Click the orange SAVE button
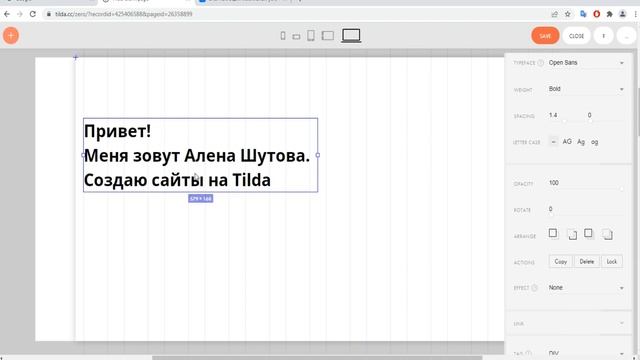Viewport: 640px width, 360px height. [545, 36]
